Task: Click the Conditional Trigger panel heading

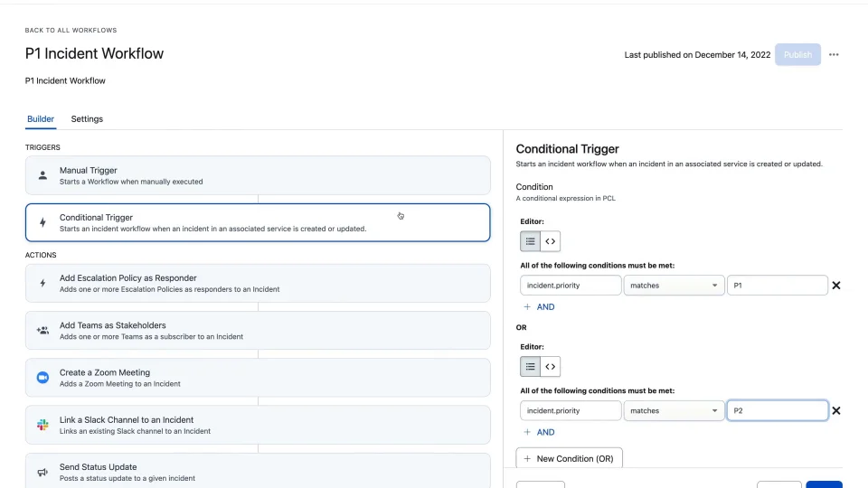Action: click(x=568, y=149)
